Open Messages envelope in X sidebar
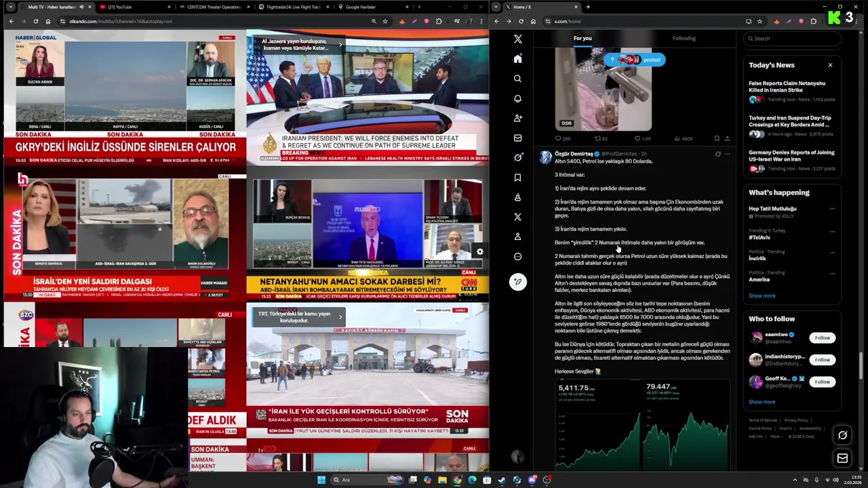Screen dimensions: 868x488 tap(517, 138)
